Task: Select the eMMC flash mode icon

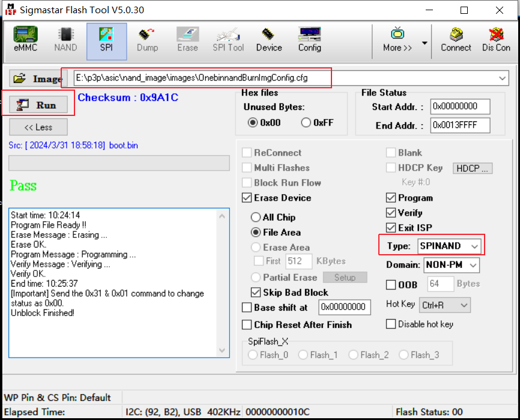Action: coord(26,40)
